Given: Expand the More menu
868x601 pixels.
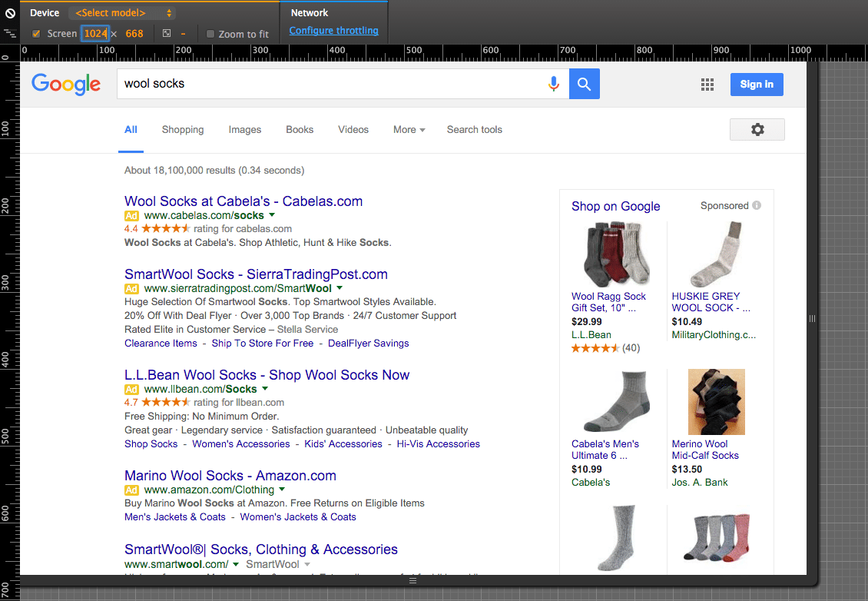Looking at the screenshot, I should point(409,130).
